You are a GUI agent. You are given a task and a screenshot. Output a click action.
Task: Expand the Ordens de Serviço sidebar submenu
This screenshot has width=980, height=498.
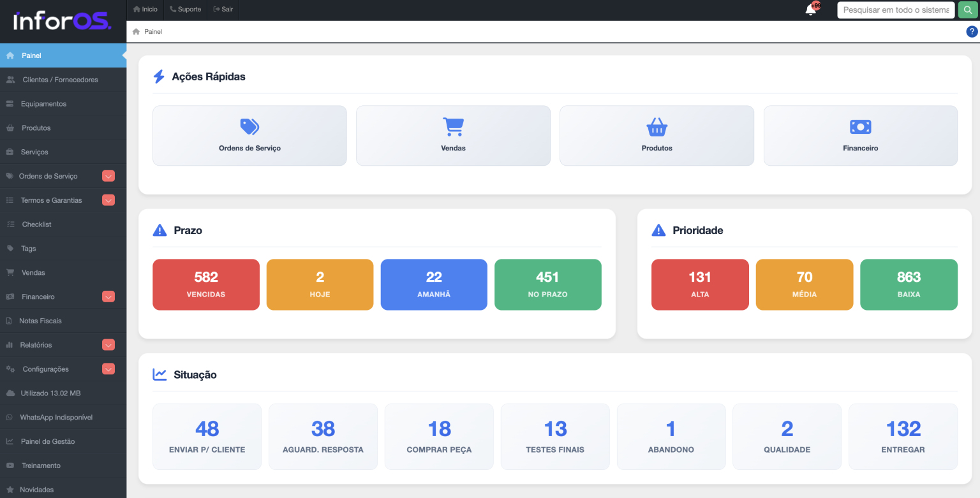pyautogui.click(x=108, y=176)
